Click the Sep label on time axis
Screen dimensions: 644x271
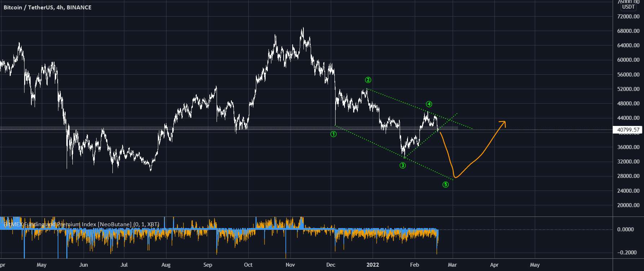(208, 265)
